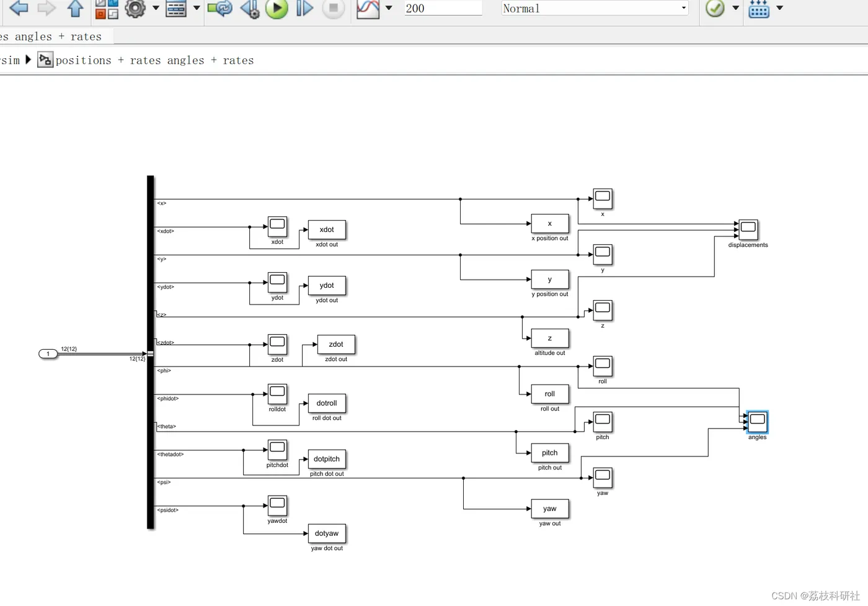The height and width of the screenshot is (606, 868).
Task: Open Model Configuration Parameters gear
Action: click(x=135, y=8)
